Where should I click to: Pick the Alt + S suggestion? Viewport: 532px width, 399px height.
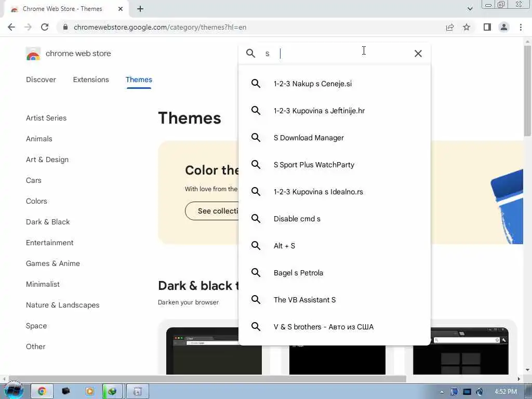pos(335,246)
